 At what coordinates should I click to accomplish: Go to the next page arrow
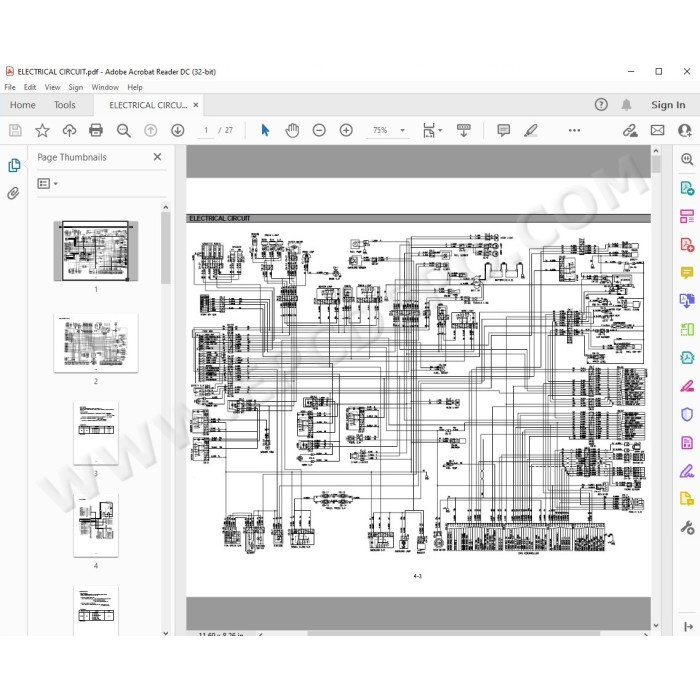[x=178, y=130]
